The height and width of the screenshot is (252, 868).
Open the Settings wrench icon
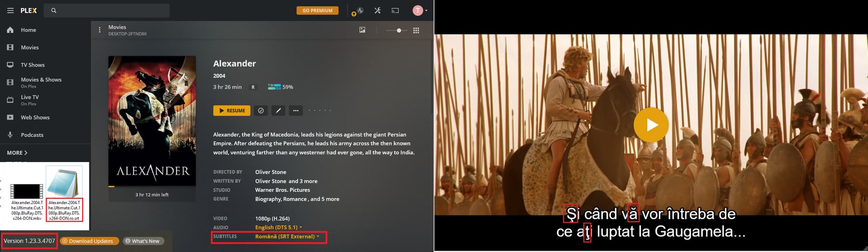377,10
